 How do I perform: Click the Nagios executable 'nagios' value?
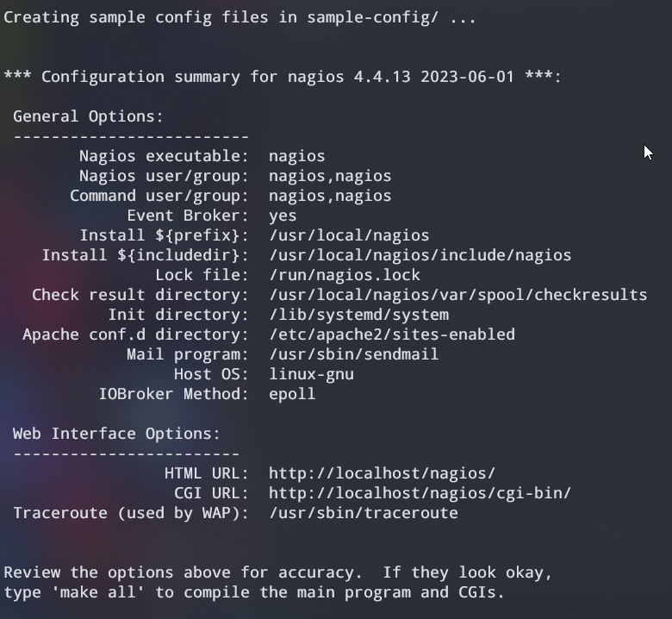click(x=296, y=157)
